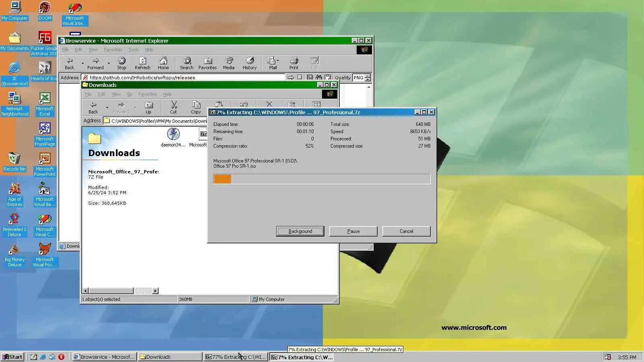Open Hearts of Iron desktop shortcut

click(44, 71)
